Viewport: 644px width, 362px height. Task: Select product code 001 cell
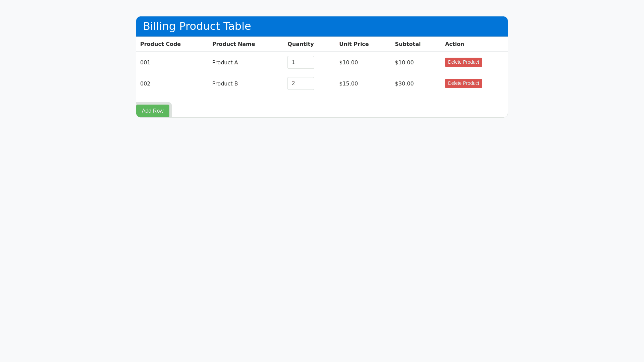tap(145, 63)
